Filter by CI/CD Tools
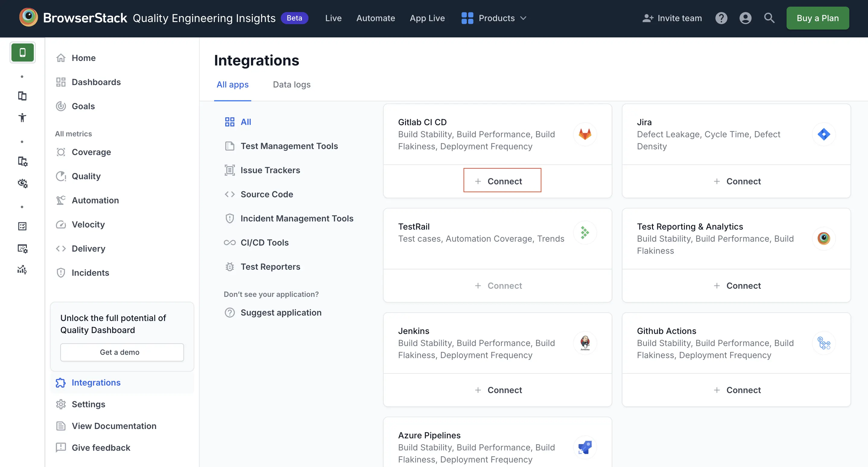This screenshot has height=467, width=868. [256, 243]
